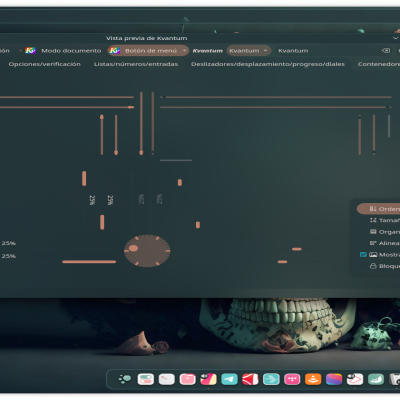
Task: Click the italic Kvantum toolbar label
Action: coord(208,51)
